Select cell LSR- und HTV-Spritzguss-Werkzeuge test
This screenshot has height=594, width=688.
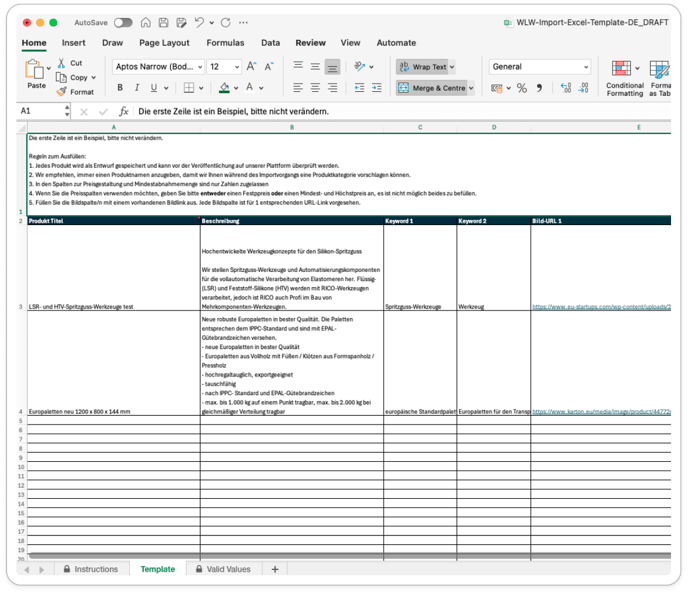[x=114, y=268]
